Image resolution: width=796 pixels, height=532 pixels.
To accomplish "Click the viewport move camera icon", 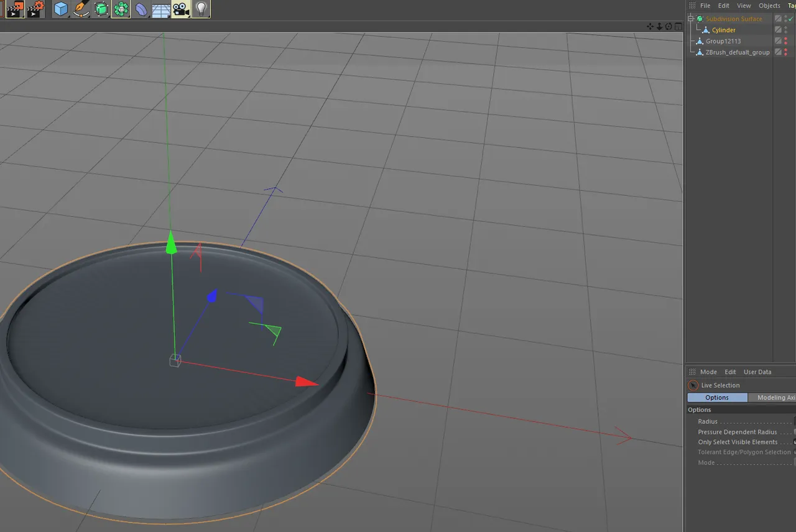I will coord(650,26).
